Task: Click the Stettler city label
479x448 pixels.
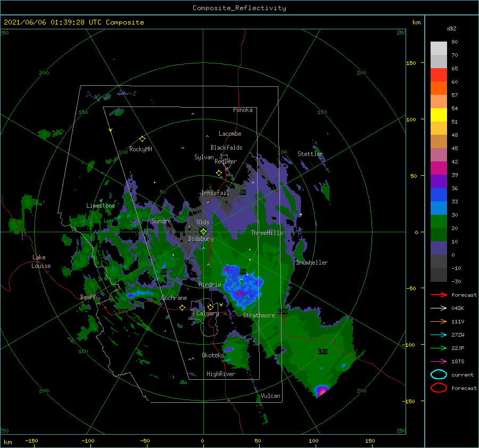Action: [x=310, y=154]
